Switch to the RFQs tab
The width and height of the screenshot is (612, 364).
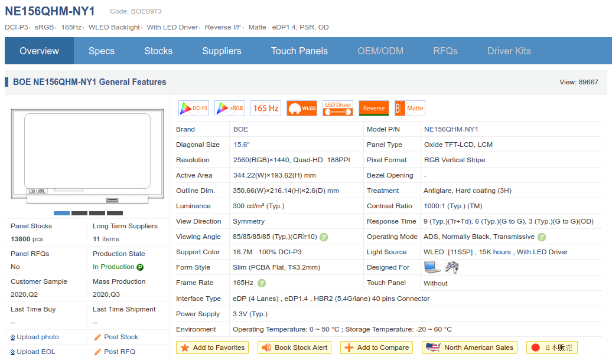pyautogui.click(x=445, y=51)
